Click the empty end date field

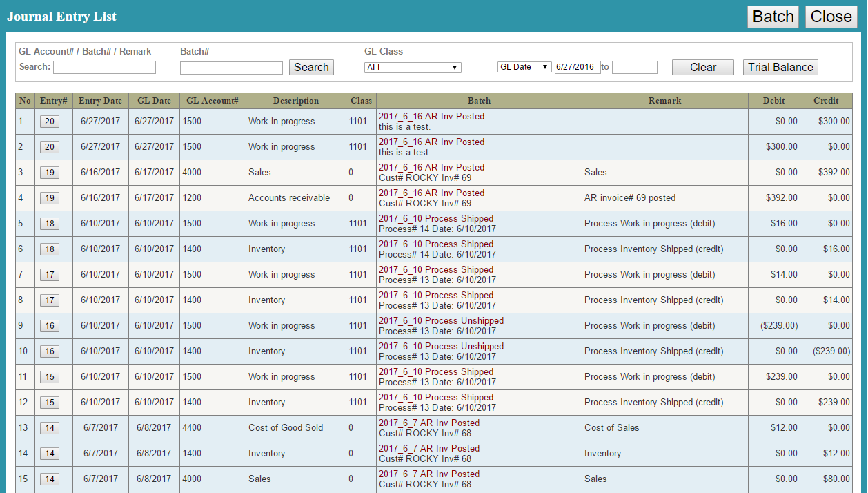[x=634, y=67]
